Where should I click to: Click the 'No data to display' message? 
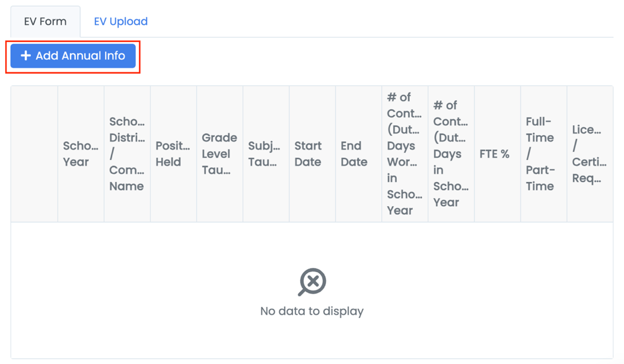pos(312,311)
